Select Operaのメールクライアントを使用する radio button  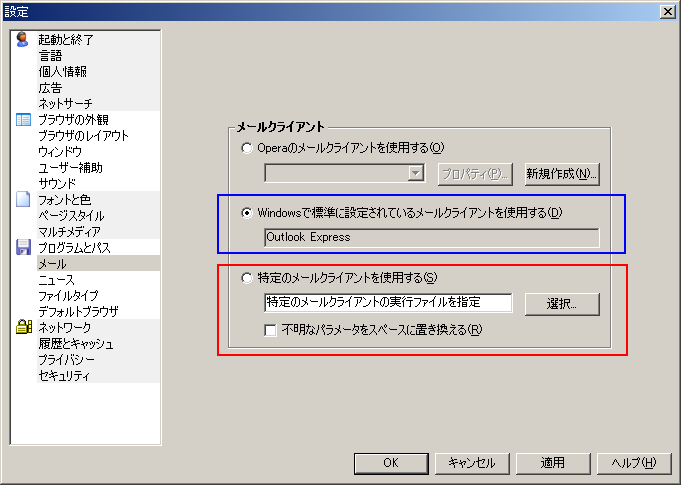[247, 148]
